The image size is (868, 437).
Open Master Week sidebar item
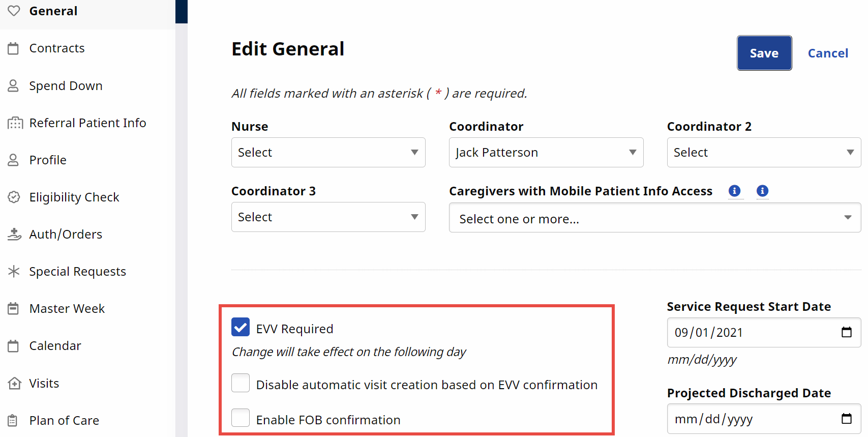(67, 309)
